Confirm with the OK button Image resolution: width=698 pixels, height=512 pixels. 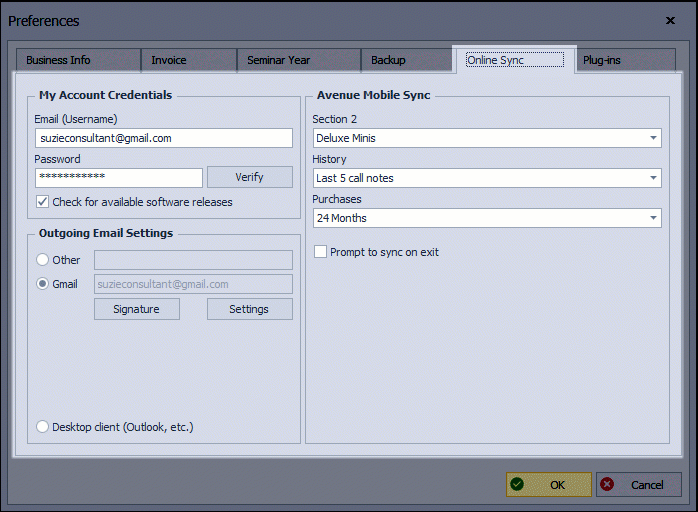pos(549,484)
